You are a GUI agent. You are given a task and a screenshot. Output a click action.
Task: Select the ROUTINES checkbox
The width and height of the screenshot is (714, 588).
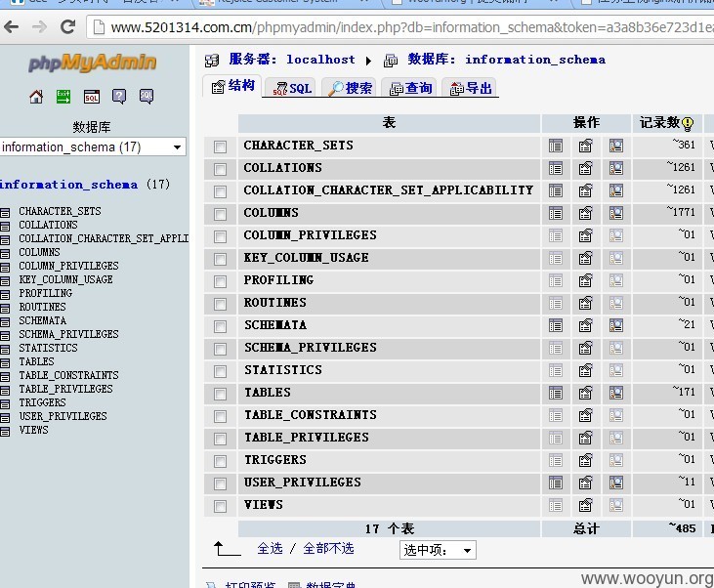click(x=221, y=304)
